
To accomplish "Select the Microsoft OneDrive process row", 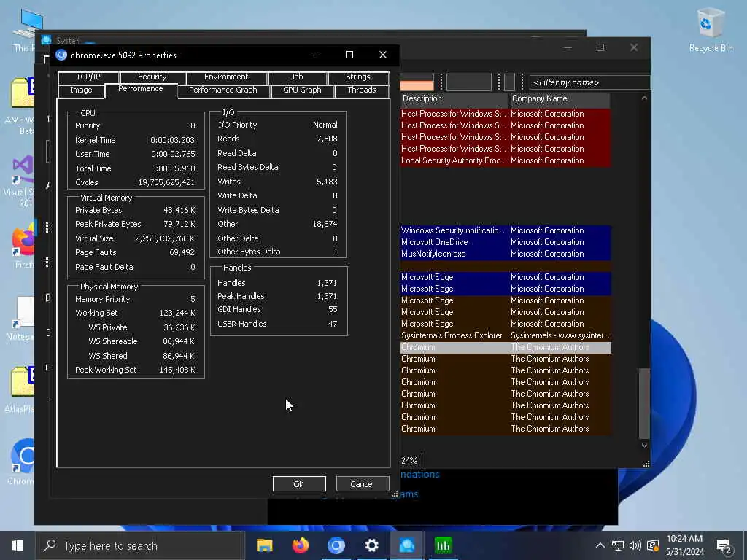I will pyautogui.click(x=505, y=242).
